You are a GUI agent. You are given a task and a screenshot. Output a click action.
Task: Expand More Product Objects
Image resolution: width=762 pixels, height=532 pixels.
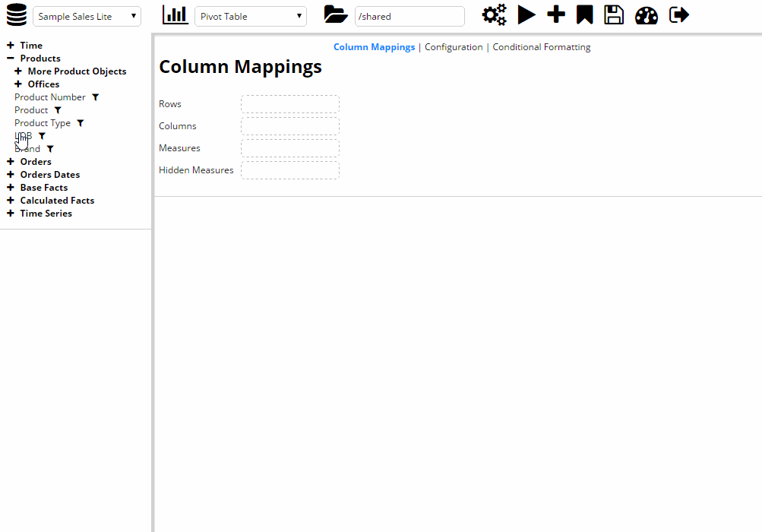pyautogui.click(x=18, y=71)
